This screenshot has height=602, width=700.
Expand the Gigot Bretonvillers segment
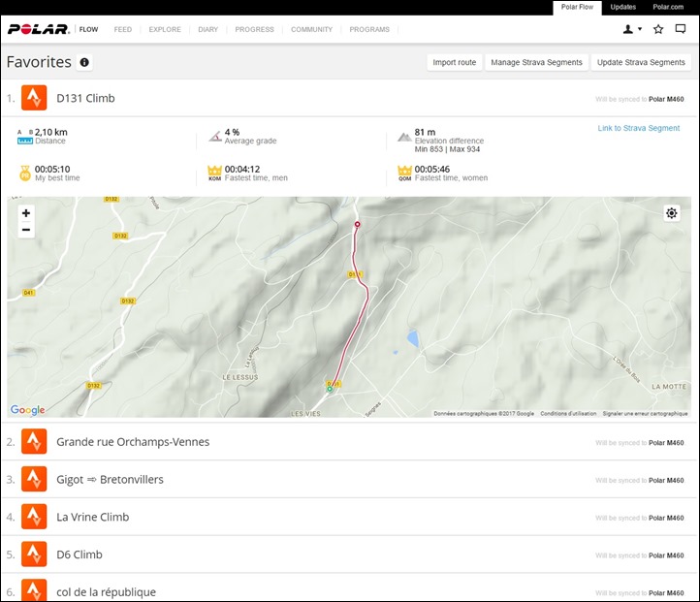(x=110, y=479)
